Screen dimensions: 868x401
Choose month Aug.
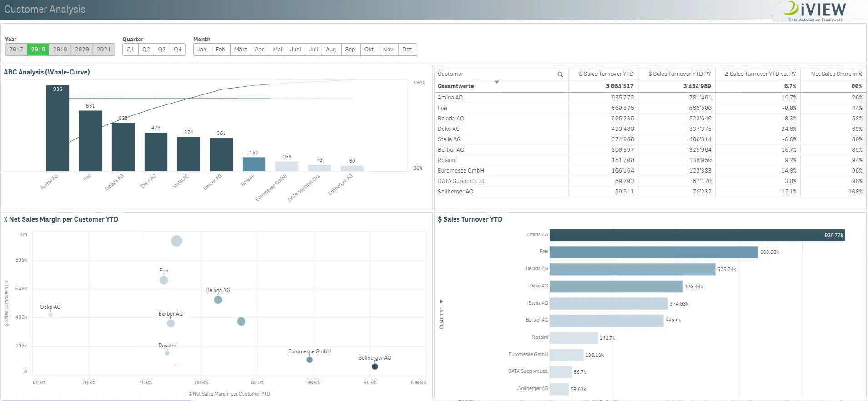pos(332,50)
